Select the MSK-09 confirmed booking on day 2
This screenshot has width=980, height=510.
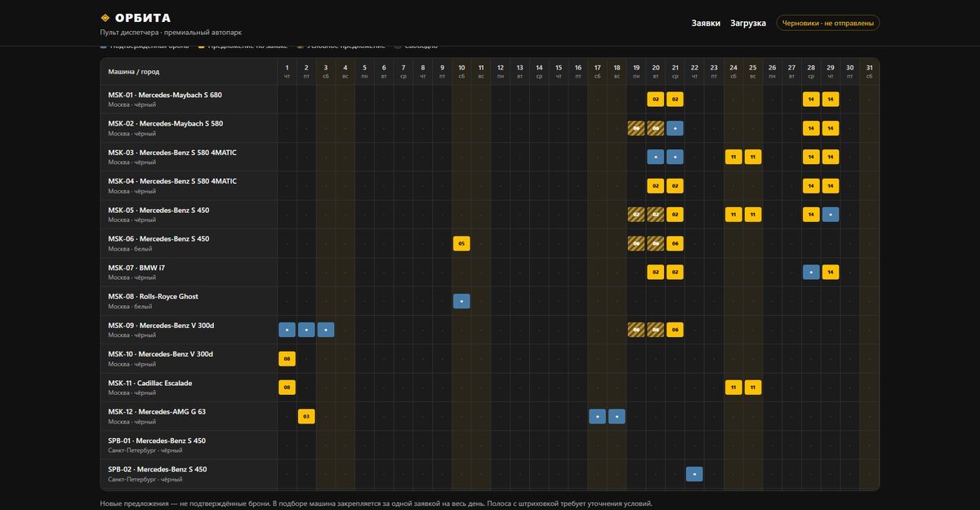coord(306,330)
